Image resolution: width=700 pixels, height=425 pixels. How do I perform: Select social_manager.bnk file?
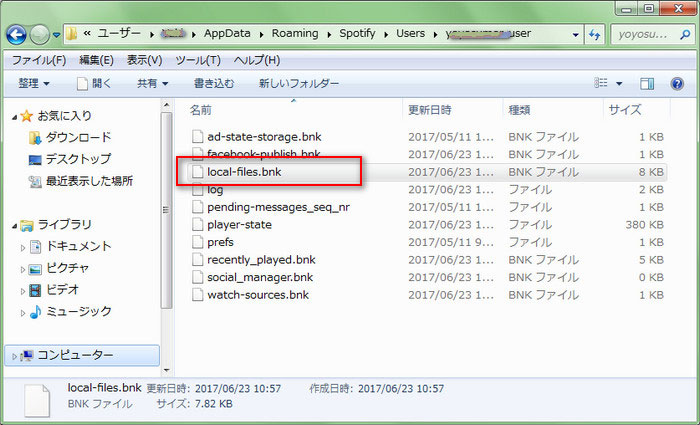[260, 277]
